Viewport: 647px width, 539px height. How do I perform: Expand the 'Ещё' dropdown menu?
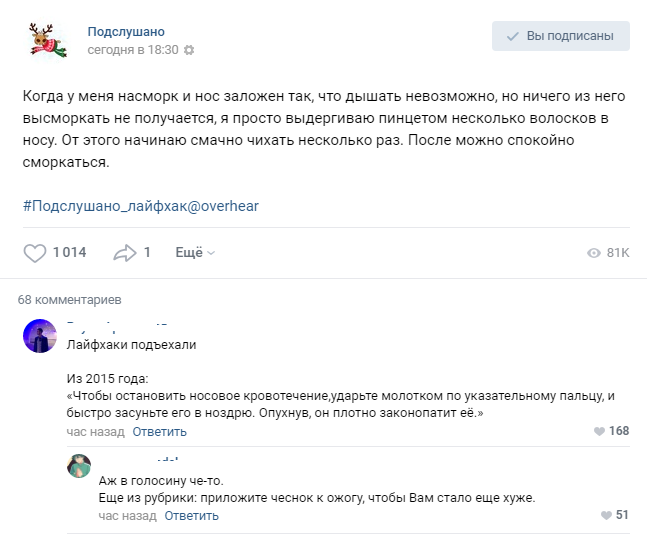(x=194, y=253)
